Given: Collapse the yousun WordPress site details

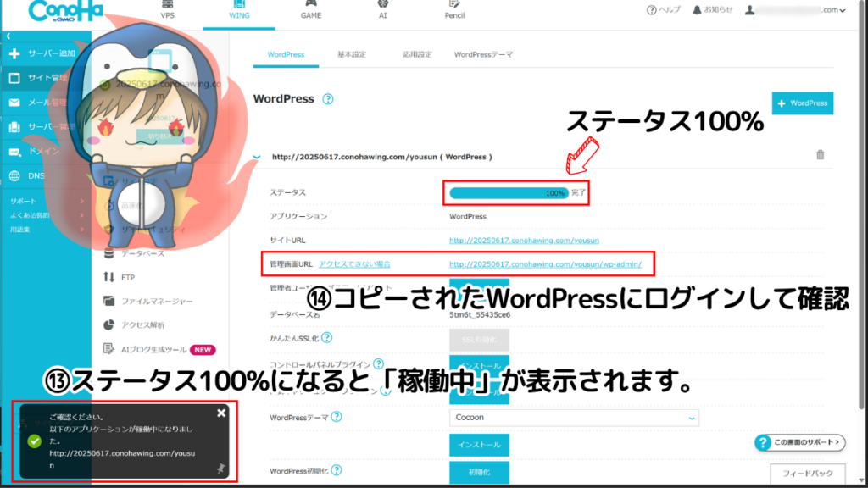Looking at the screenshot, I should [x=257, y=157].
